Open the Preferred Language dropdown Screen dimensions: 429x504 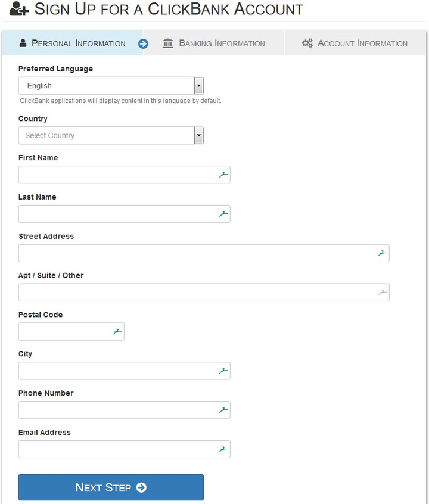coord(111,86)
